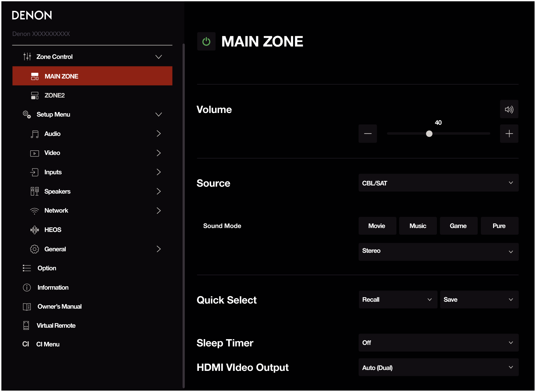This screenshot has height=392, width=536.
Task: Click the sidebar vertical scrollbar
Action: (x=183, y=216)
